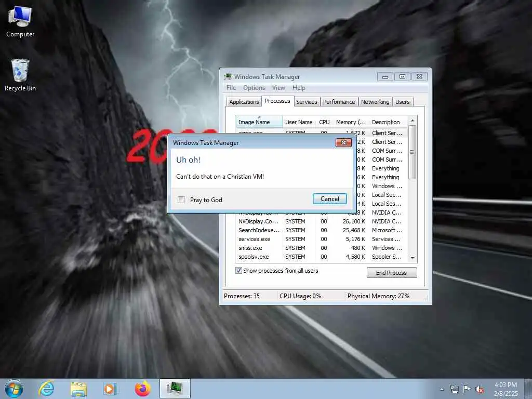Open the network tray icon
The image size is (532, 399).
[454, 389]
